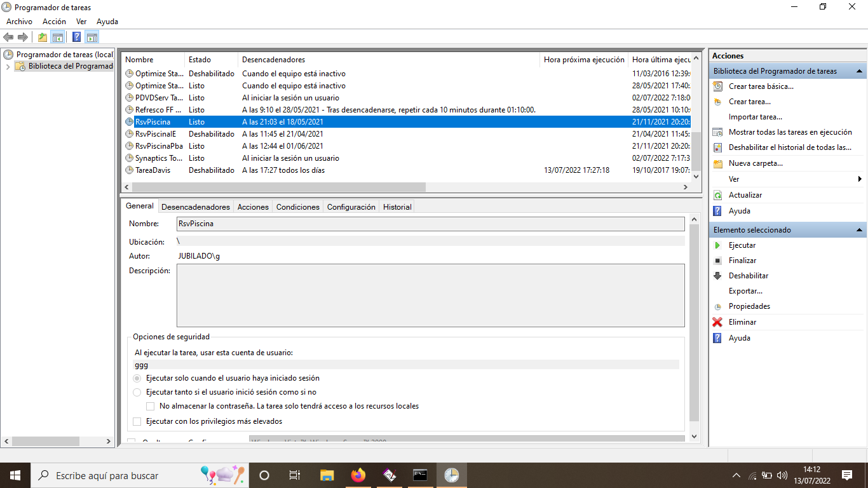Click the Actualizar refresh icon
The width and height of the screenshot is (868, 488).
717,194
